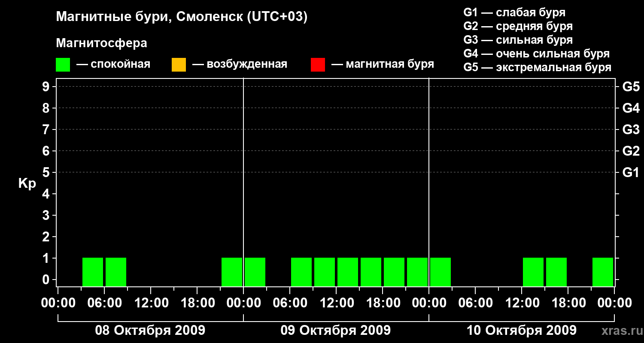Click the 12:00 time label of 09 Октября
The width and height of the screenshot is (644, 343).
pos(336,303)
